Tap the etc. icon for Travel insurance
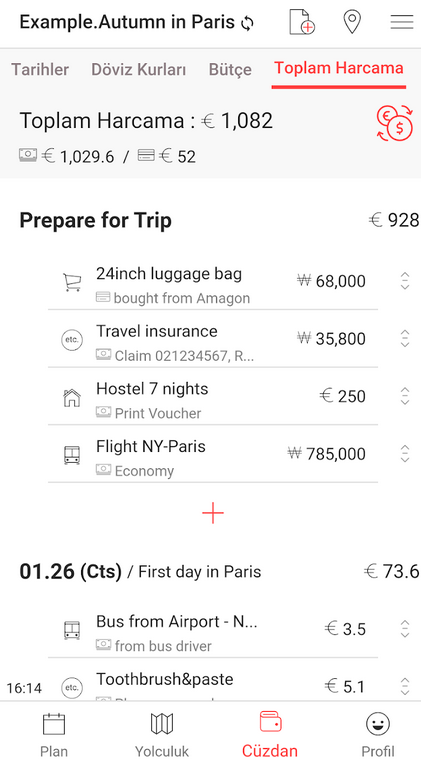The image size is (421, 762). coord(72,339)
